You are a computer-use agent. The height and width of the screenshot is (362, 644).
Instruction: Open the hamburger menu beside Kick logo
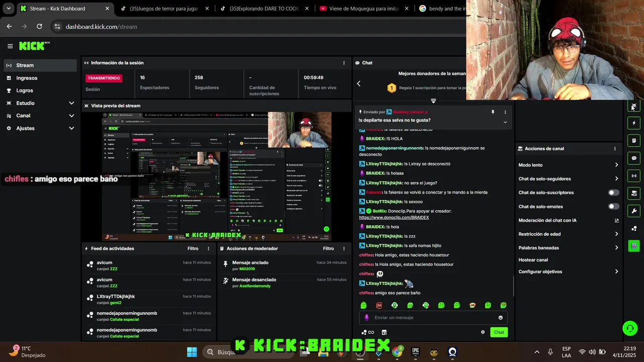[x=10, y=46]
